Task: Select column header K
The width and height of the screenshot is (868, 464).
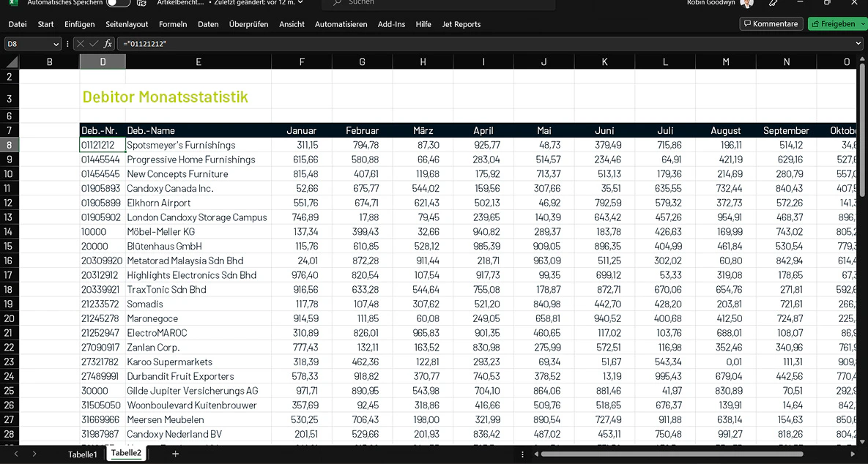Action: coord(604,62)
